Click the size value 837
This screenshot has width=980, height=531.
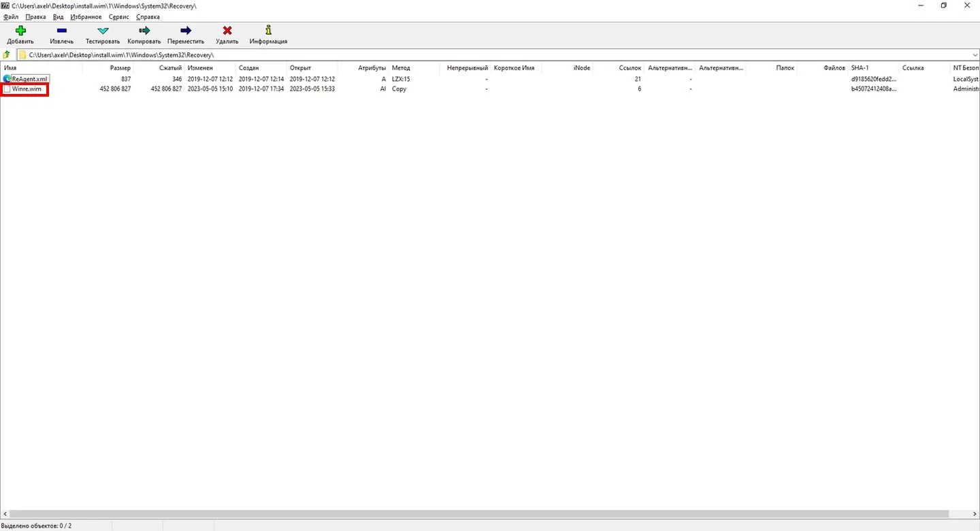pos(126,79)
